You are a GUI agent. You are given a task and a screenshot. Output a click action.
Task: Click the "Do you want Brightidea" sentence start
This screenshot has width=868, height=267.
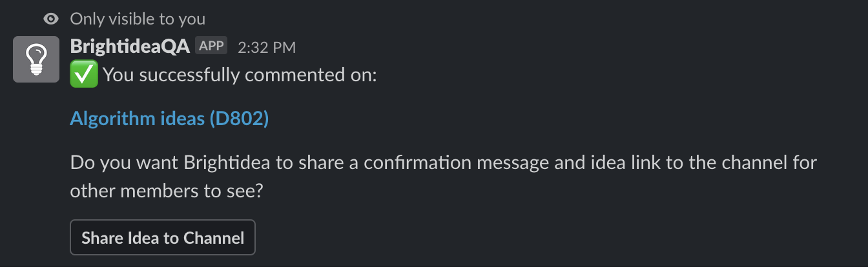(x=171, y=162)
